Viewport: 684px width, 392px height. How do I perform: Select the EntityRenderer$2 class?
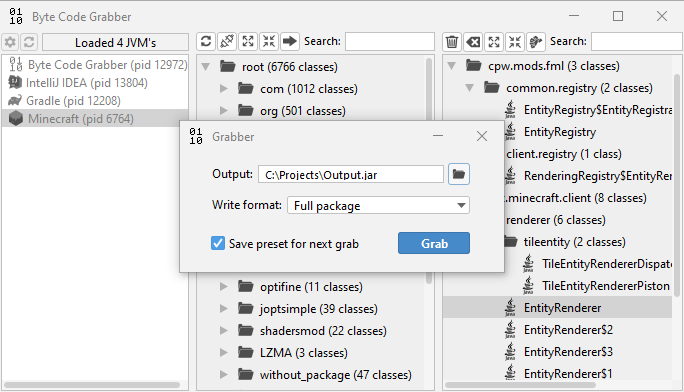(559, 330)
